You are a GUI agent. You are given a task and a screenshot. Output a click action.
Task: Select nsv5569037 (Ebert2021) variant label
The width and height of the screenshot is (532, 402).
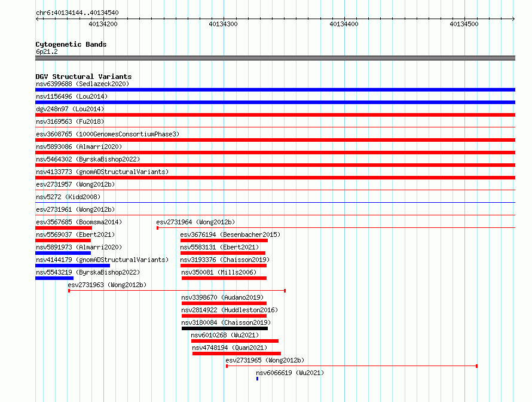75,234
